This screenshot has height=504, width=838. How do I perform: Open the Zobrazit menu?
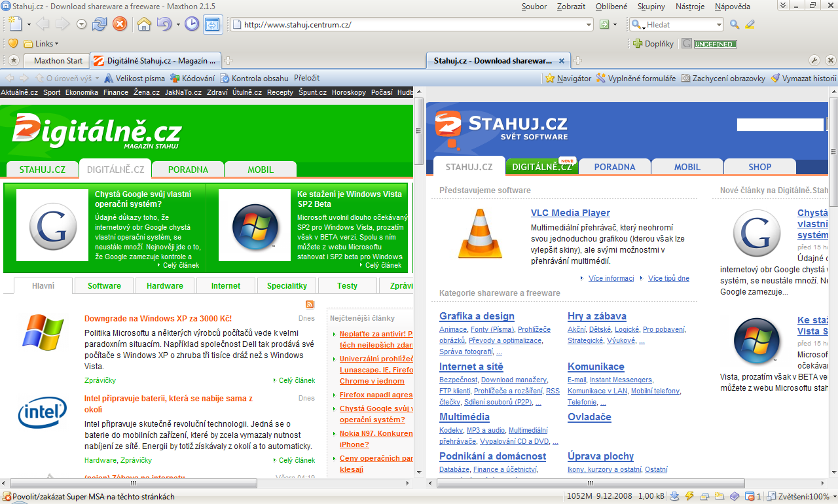[x=571, y=7]
